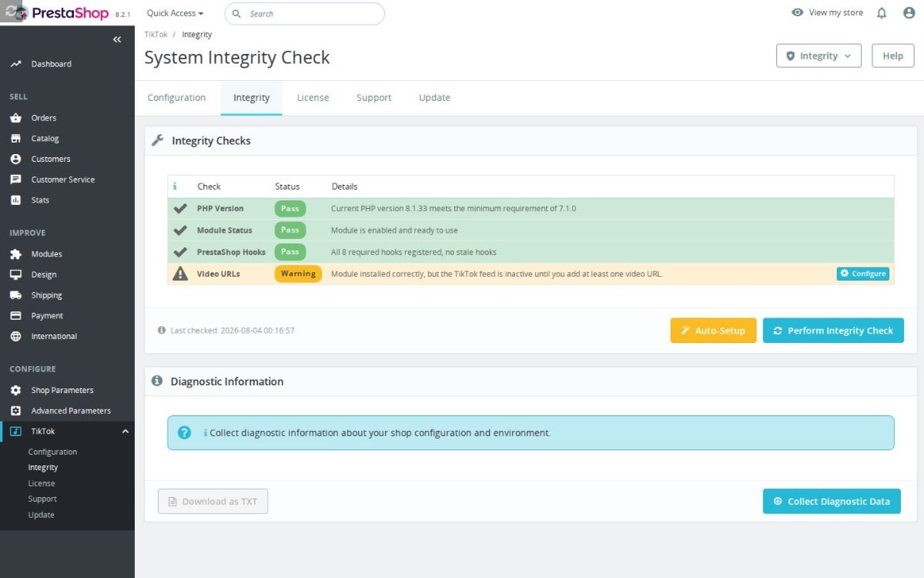Open Configuration in TikTok sidebar submenu
The width and height of the screenshot is (924, 578).
coord(53,452)
